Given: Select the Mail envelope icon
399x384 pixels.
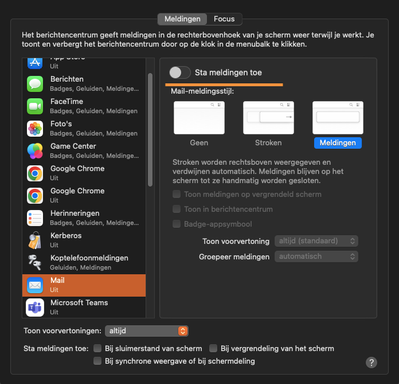Looking at the screenshot, I should tap(35, 285).
